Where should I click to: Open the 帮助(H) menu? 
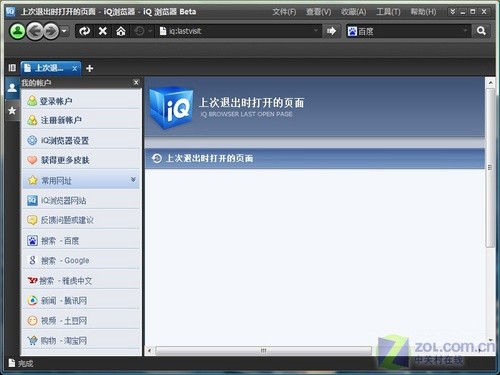[423, 12]
